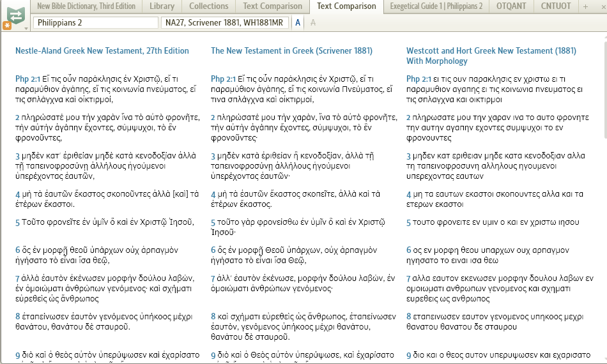The width and height of the screenshot is (607, 364).
Task: Open Nestle-Aland Greek New Testament, 27th Edition heading
Action: tap(102, 50)
